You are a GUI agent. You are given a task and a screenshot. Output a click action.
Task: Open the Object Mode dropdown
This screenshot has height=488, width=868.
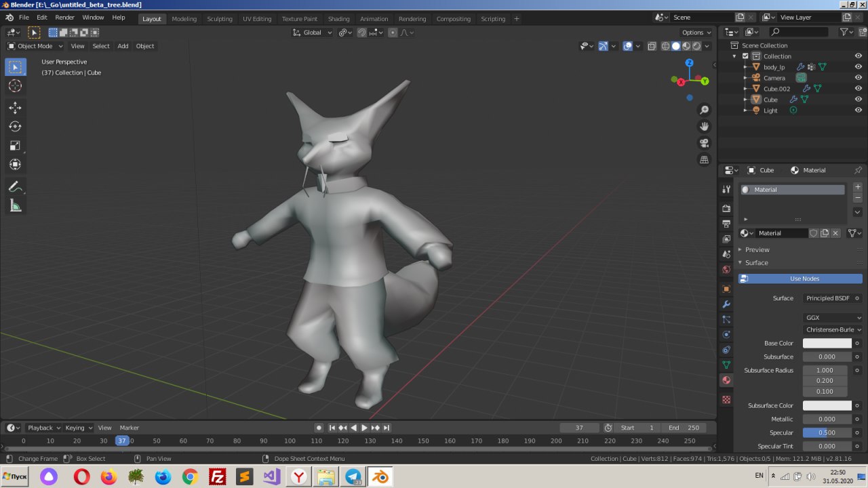click(x=35, y=46)
